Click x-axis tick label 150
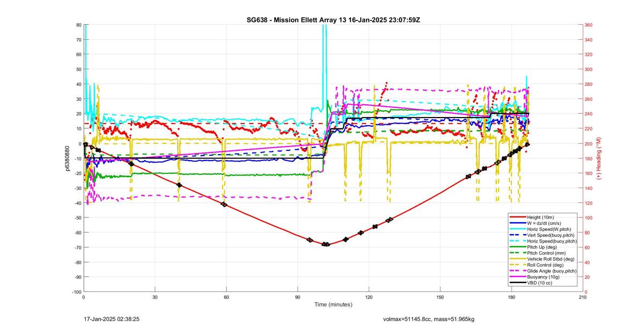The image size is (644, 328). click(x=440, y=297)
